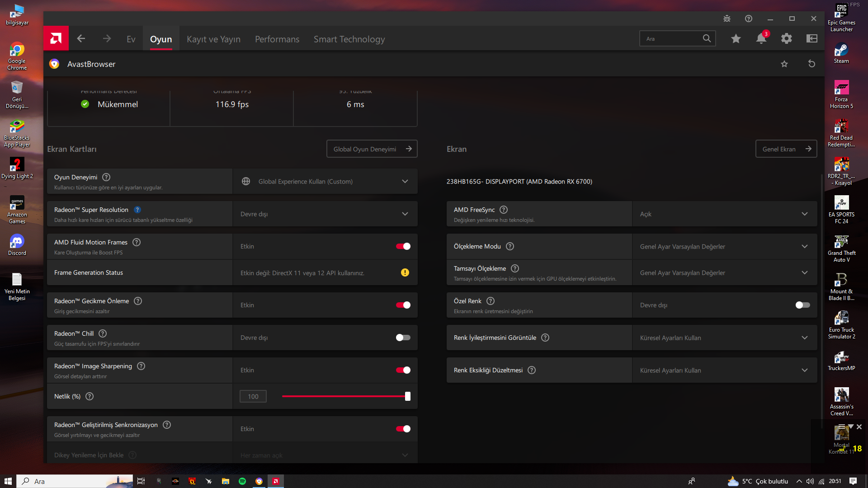The width and height of the screenshot is (868, 488).
Task: Reset AvastBrowser profile with reset icon
Action: [811, 64]
